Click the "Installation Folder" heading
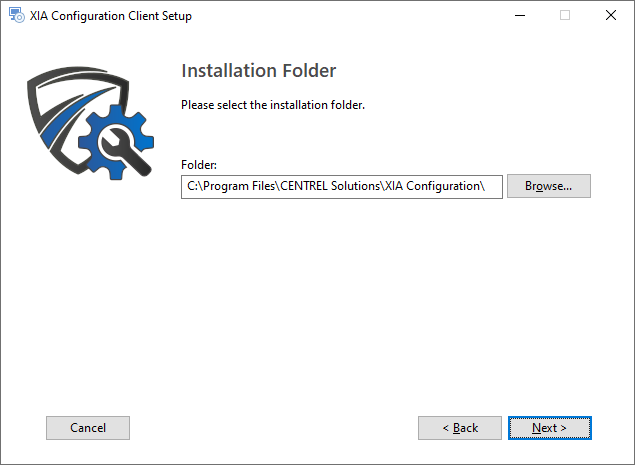Viewport: 635px width, 465px height. click(x=258, y=71)
